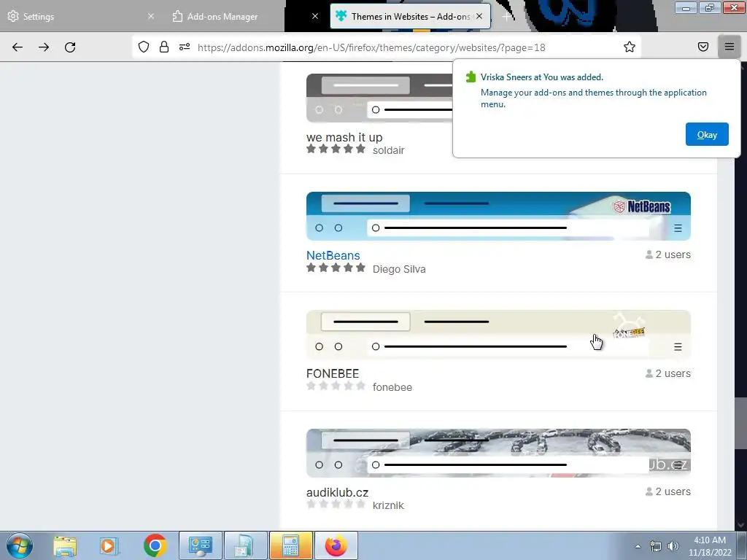The width and height of the screenshot is (747, 560).
Task: Click FONEBEE 2 users count
Action: tap(668, 373)
